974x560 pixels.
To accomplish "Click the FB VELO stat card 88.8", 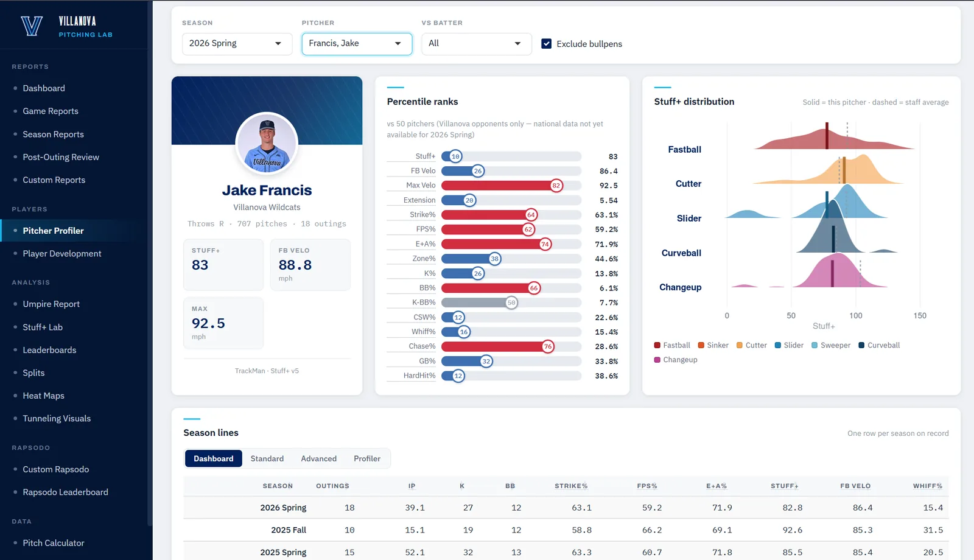I will pyautogui.click(x=310, y=265).
